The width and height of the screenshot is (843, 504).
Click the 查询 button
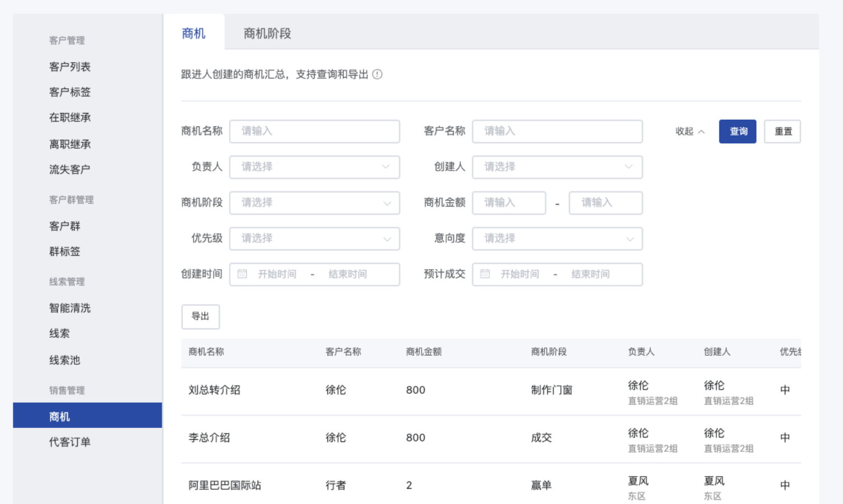(738, 131)
